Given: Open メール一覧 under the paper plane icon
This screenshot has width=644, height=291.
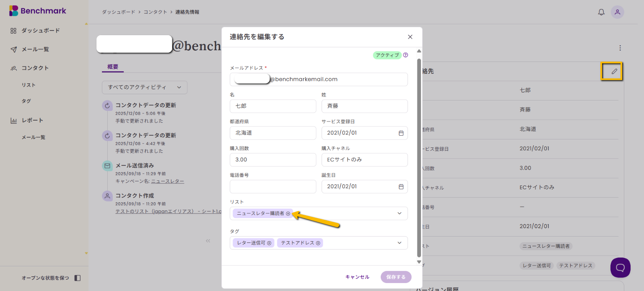Looking at the screenshot, I should (35, 49).
